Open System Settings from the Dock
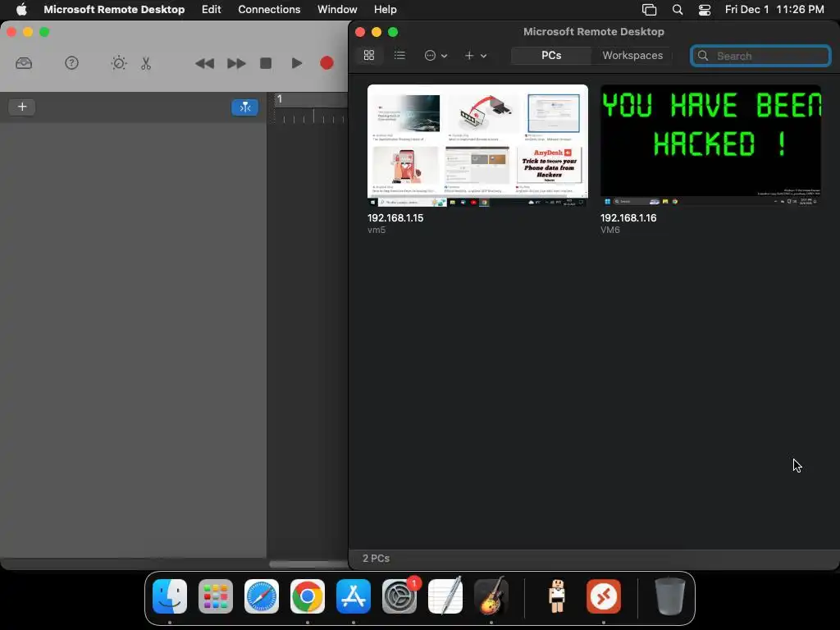840x630 pixels. click(x=399, y=596)
